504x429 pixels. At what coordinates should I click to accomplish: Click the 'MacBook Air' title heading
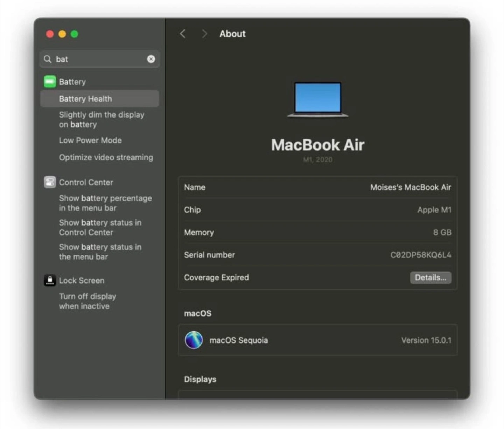pos(318,145)
